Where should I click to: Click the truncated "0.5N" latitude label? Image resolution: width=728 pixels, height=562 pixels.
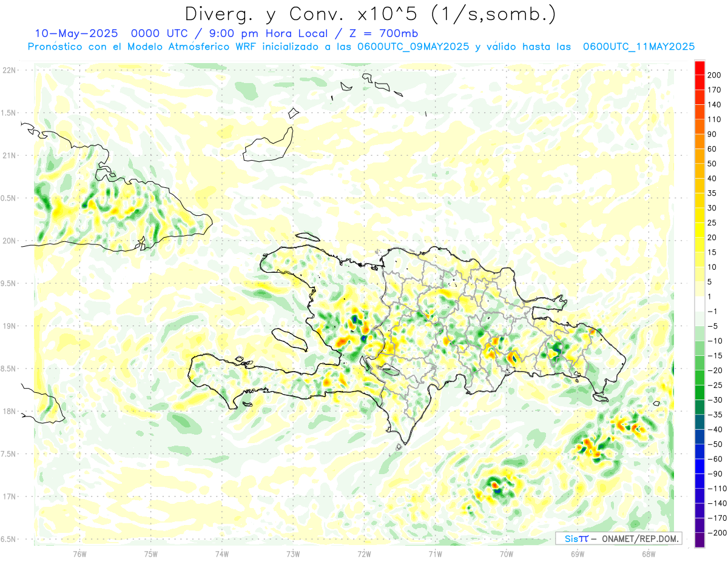pos(8,198)
